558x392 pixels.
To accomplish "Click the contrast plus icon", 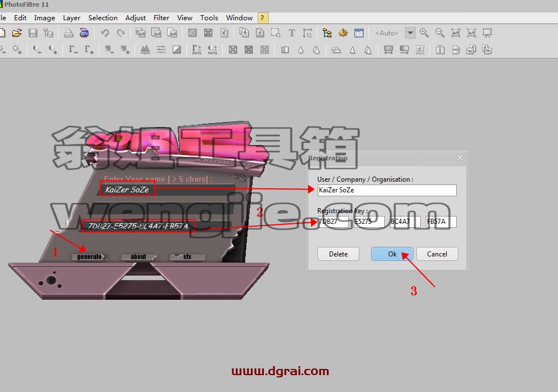I will point(53,49).
